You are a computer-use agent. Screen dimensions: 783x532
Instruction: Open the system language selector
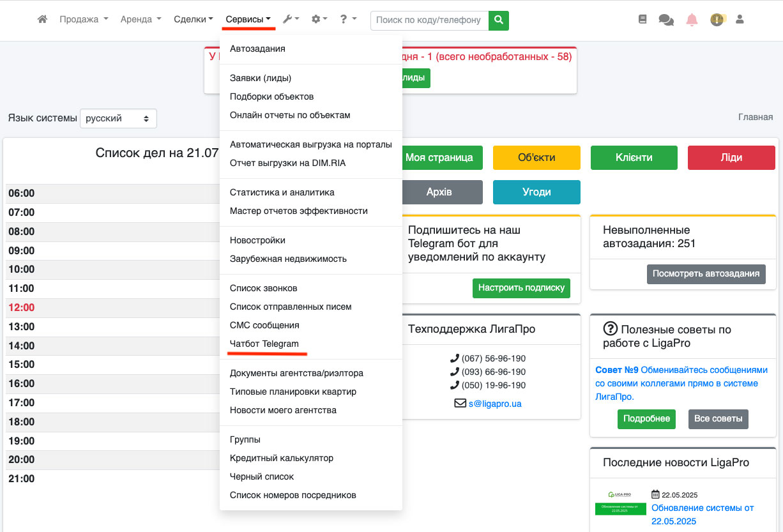pyautogui.click(x=118, y=118)
